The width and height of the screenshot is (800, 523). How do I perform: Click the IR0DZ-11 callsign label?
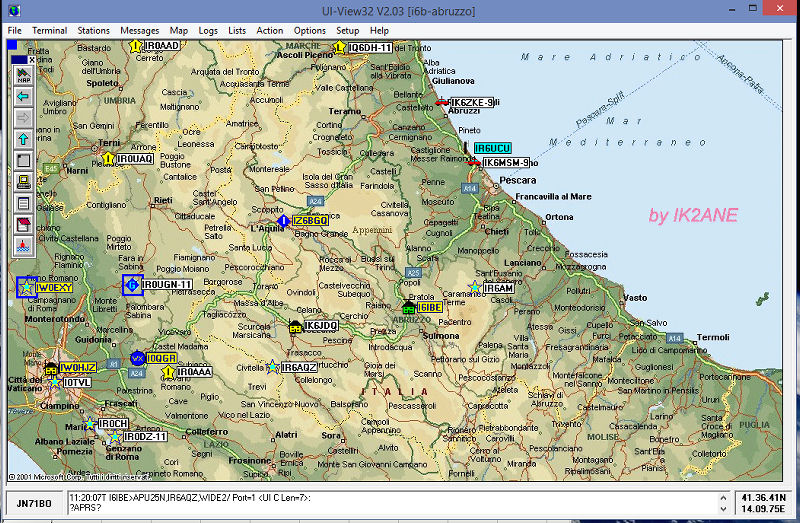coord(145,437)
